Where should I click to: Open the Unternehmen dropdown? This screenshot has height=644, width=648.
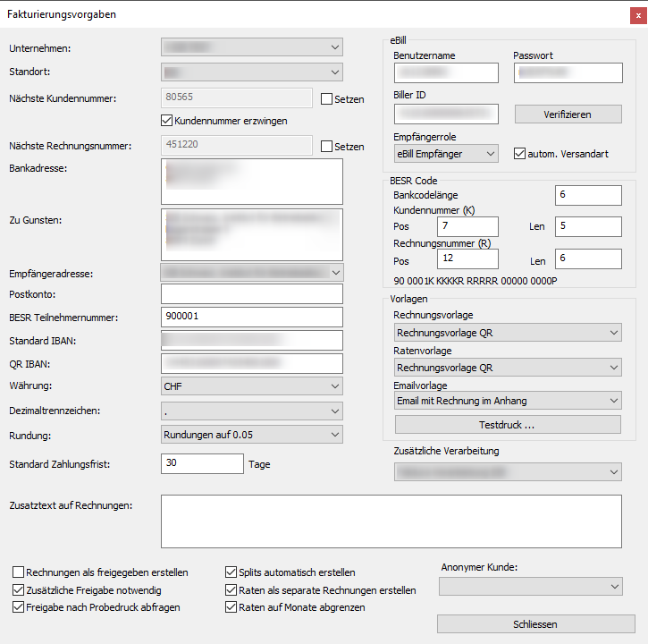252,47
